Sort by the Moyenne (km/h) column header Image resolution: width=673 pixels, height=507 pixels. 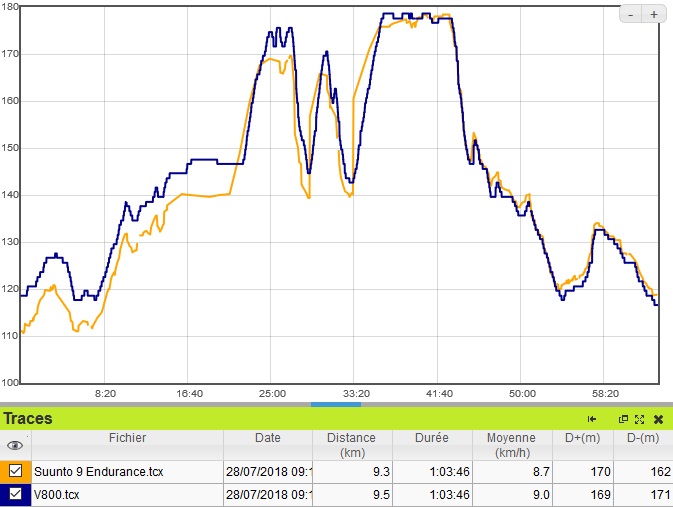511,445
